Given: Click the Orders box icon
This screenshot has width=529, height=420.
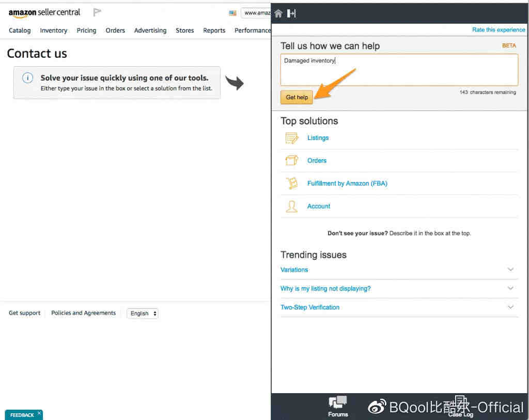Looking at the screenshot, I should (292, 161).
